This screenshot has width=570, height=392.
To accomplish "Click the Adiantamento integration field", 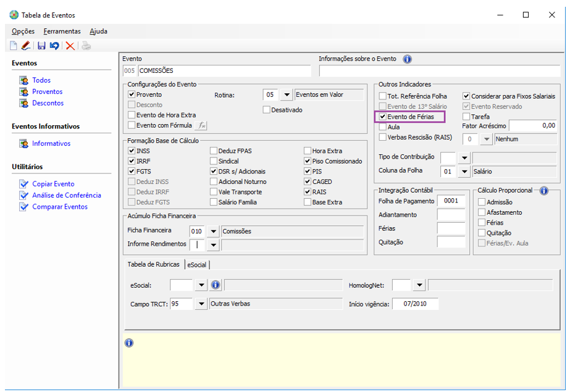I will [451, 215].
